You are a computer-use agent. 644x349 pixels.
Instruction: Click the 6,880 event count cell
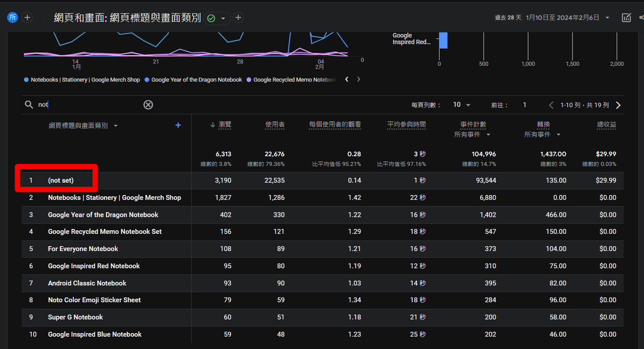[x=488, y=198]
